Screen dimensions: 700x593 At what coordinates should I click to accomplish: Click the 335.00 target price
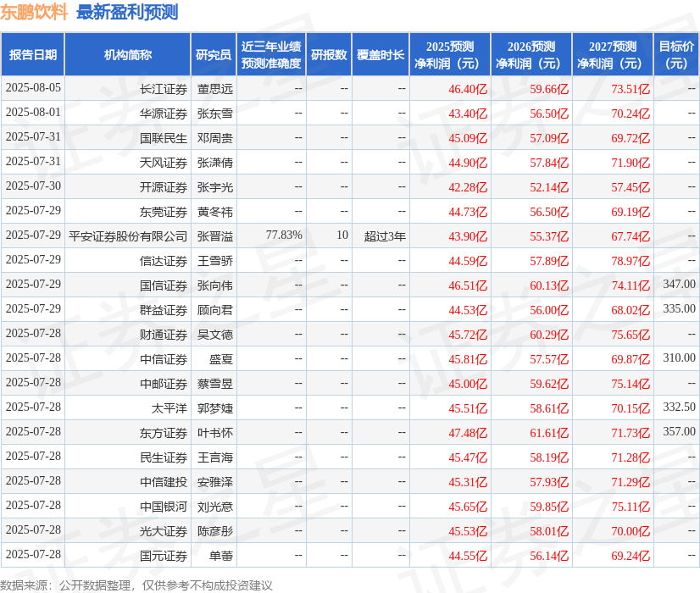tap(679, 308)
